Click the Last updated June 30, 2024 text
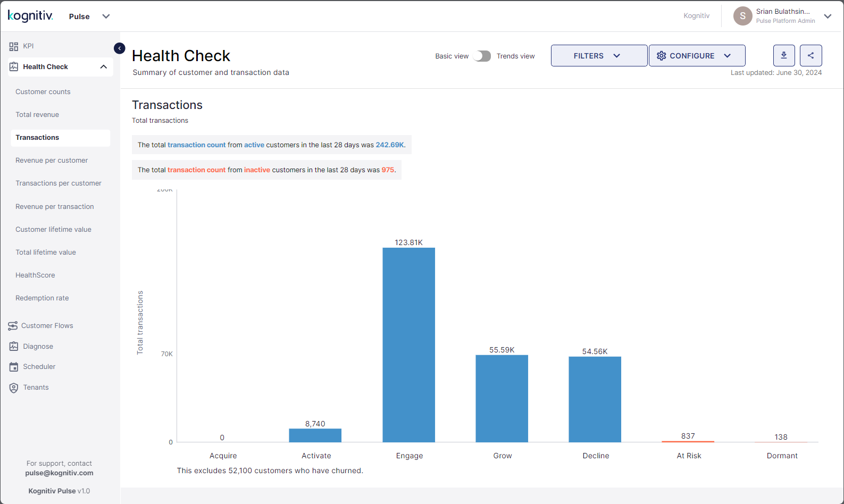This screenshot has height=504, width=844. click(x=776, y=73)
